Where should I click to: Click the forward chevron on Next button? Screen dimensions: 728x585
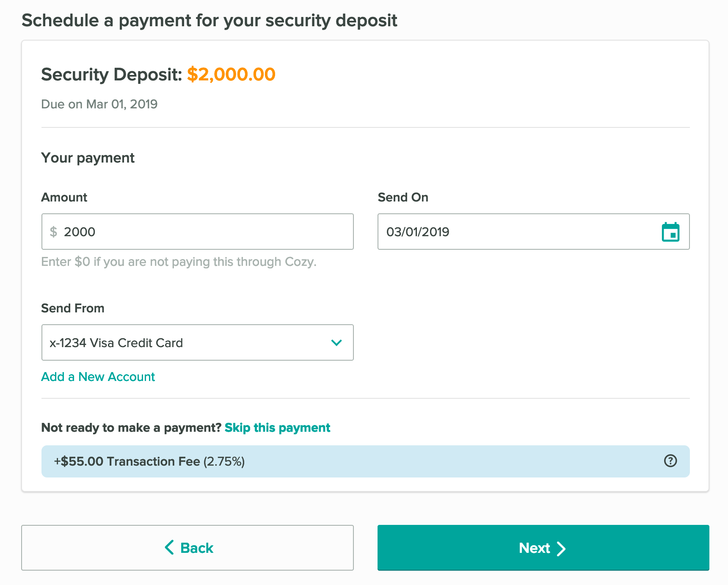point(562,548)
